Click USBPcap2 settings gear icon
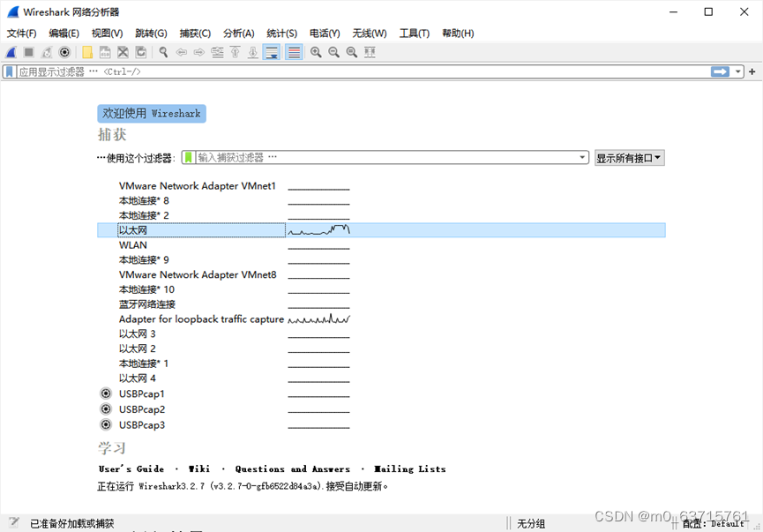 [106, 408]
